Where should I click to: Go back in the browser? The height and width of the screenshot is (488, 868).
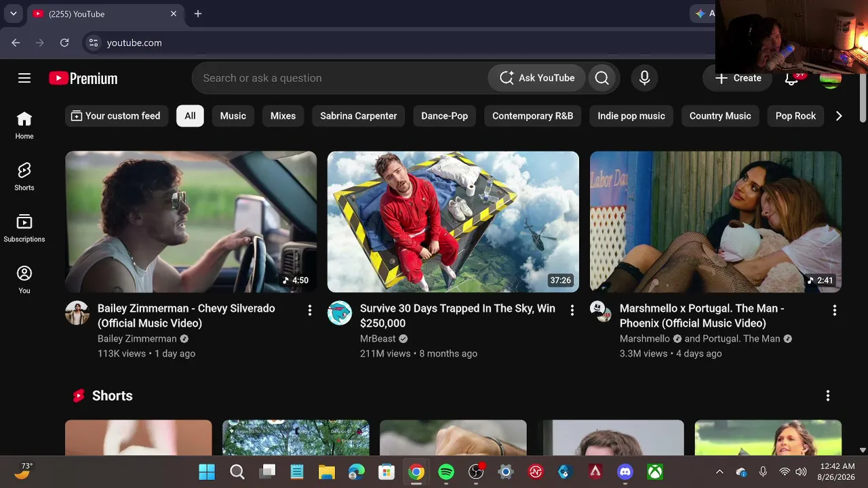point(16,43)
